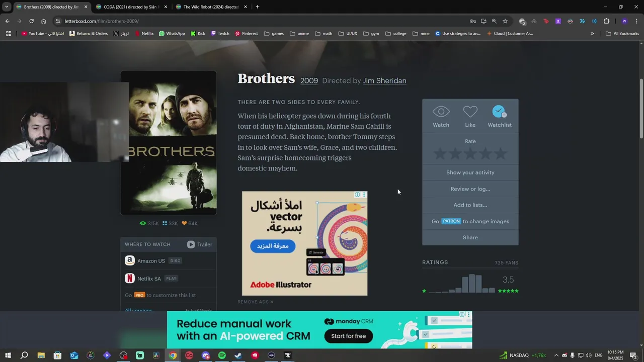
Task: Open Review or log option
Action: tap(470, 189)
